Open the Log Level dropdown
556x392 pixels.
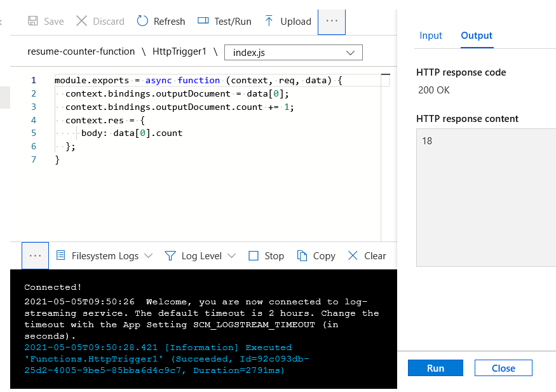(200, 255)
